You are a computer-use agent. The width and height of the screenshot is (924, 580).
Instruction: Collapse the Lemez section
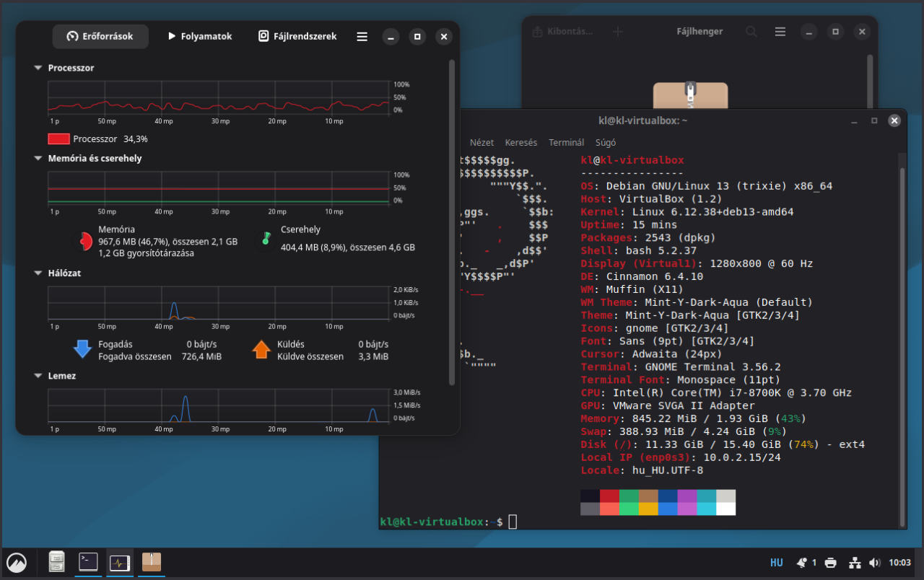click(38, 376)
